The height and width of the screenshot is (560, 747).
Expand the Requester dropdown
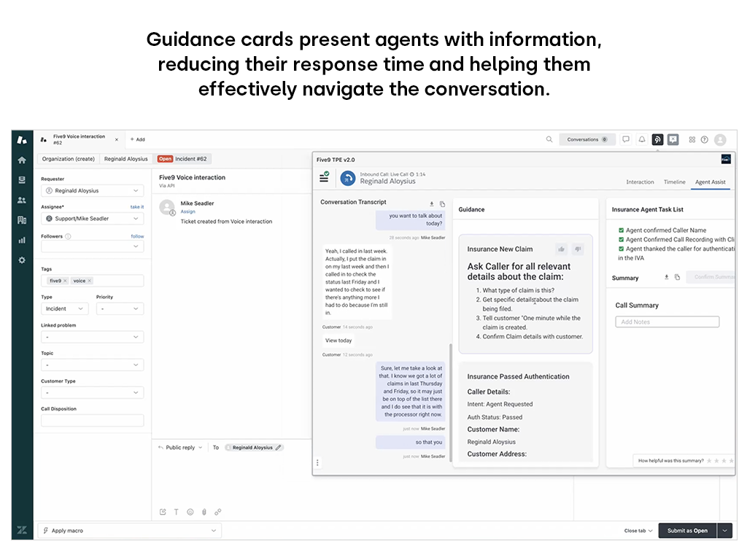point(92,191)
